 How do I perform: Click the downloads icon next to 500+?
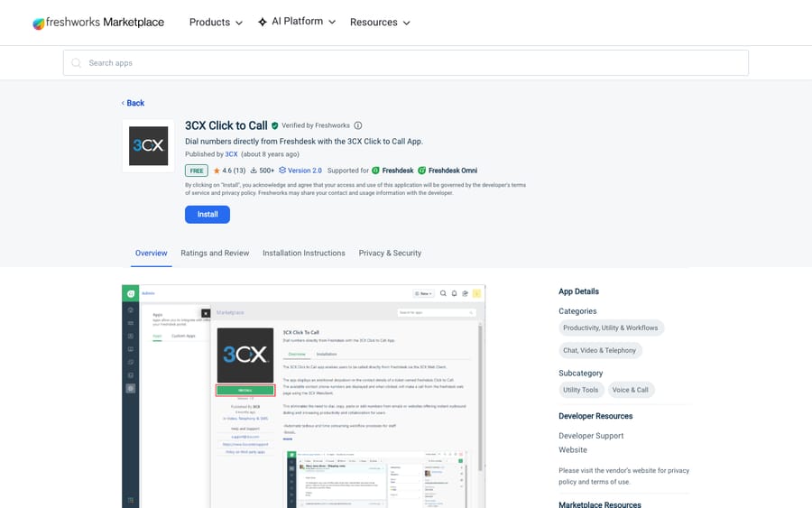click(x=254, y=171)
